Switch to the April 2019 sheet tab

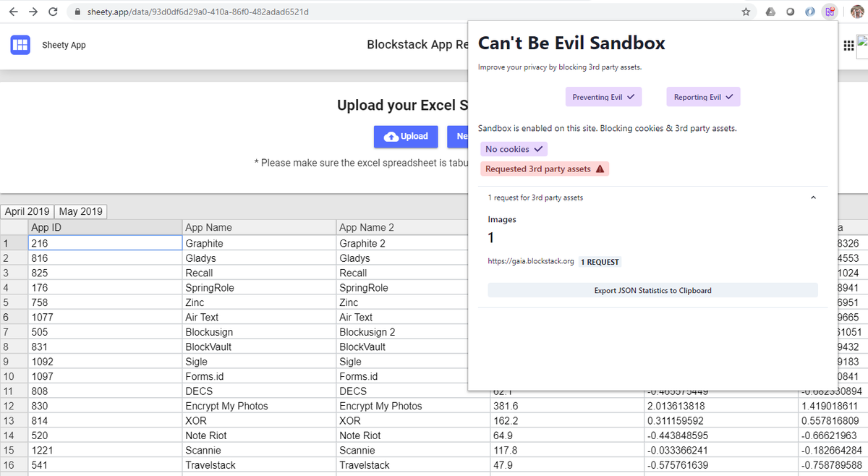(x=28, y=212)
